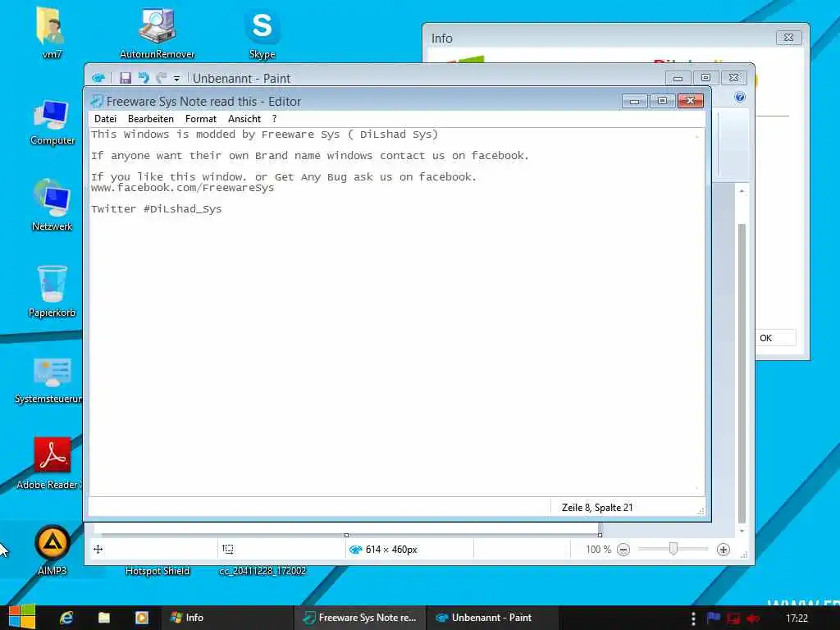Open the Bearbeiten menu in Editor
Image resolution: width=840 pixels, height=630 pixels.
(151, 119)
